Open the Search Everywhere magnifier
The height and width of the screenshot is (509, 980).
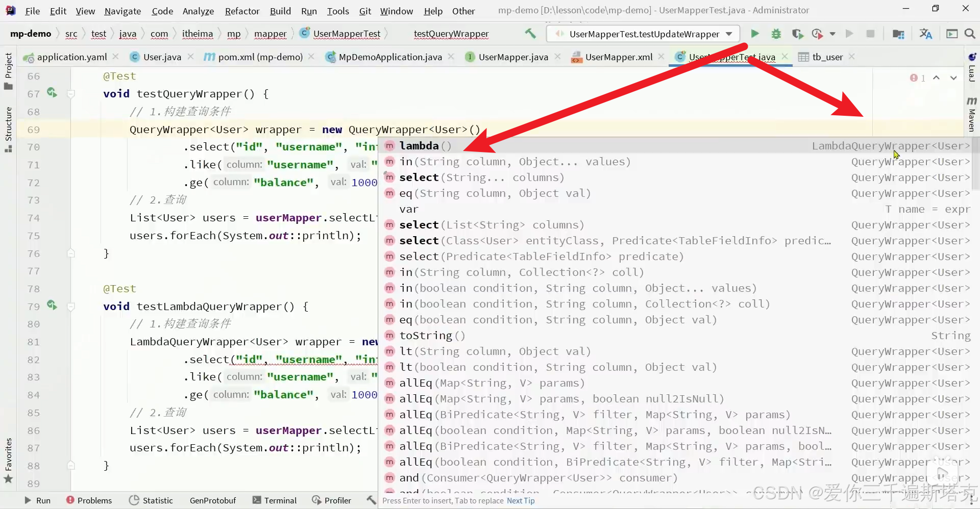[x=970, y=34]
